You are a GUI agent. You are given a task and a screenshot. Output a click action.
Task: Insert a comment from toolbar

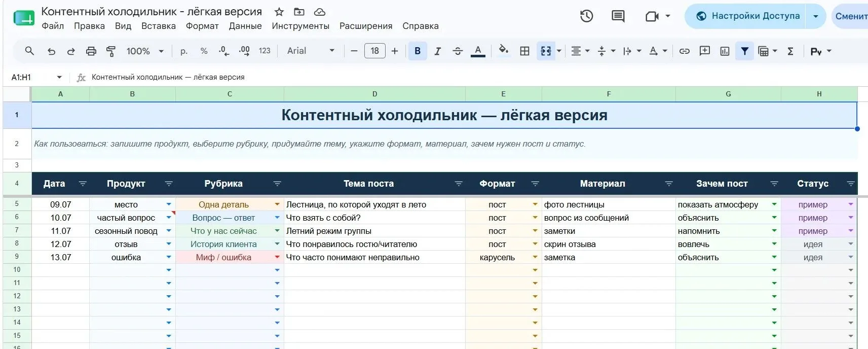click(x=704, y=51)
